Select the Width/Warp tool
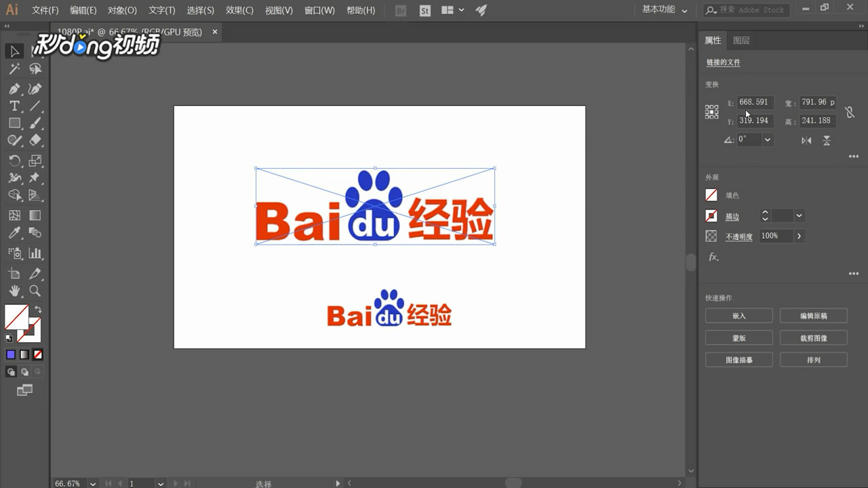Screen dimensions: 868x488 click(x=14, y=178)
